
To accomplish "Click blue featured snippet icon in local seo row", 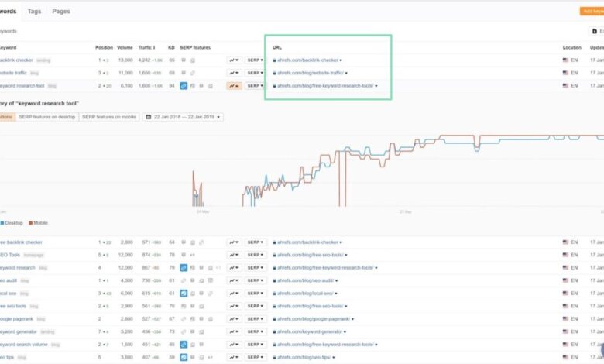I will (x=184, y=294).
